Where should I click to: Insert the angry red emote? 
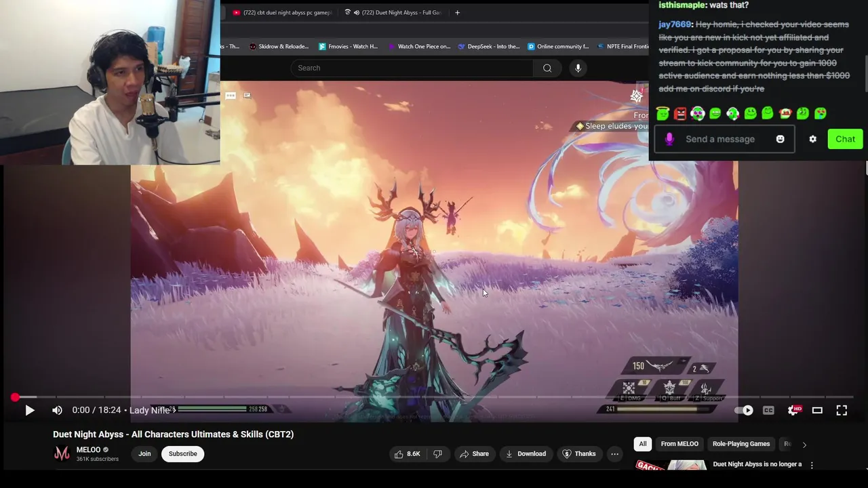tap(680, 113)
